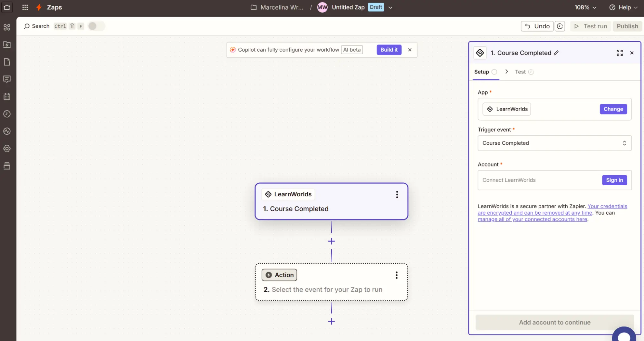Click the Undo button
This screenshot has height=341, width=644.
(x=537, y=26)
